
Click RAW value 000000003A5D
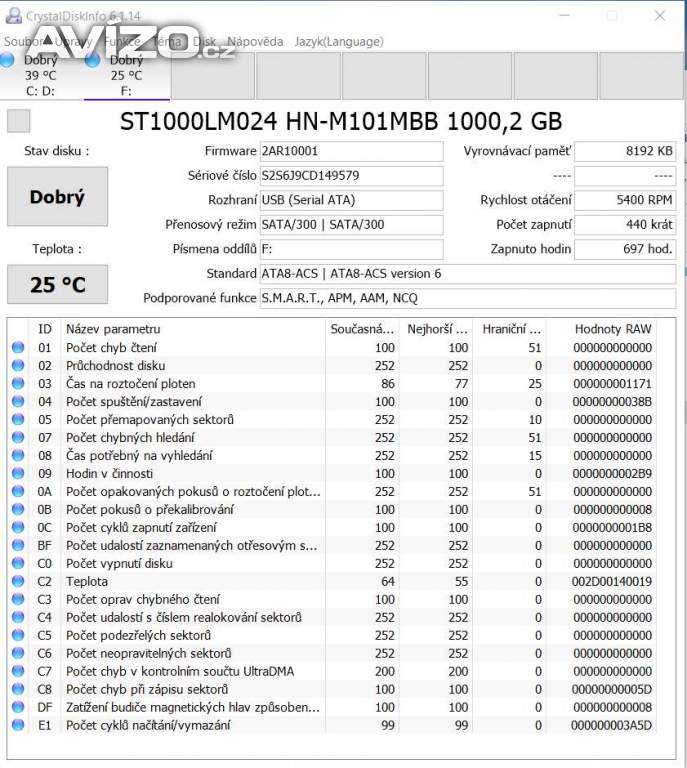(x=612, y=725)
